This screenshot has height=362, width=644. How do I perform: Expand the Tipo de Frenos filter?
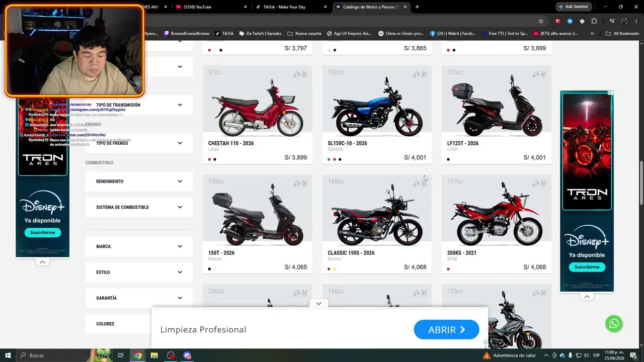point(139,143)
